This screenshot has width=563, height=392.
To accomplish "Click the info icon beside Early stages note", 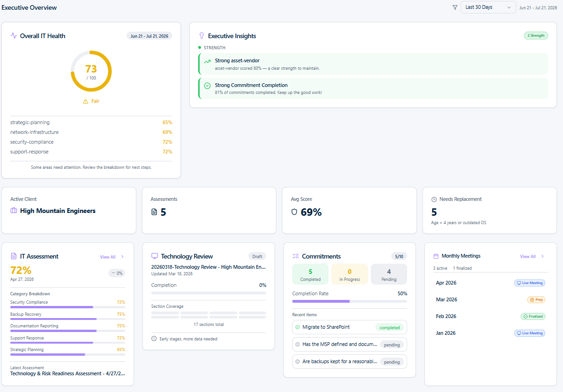I will [154, 339].
